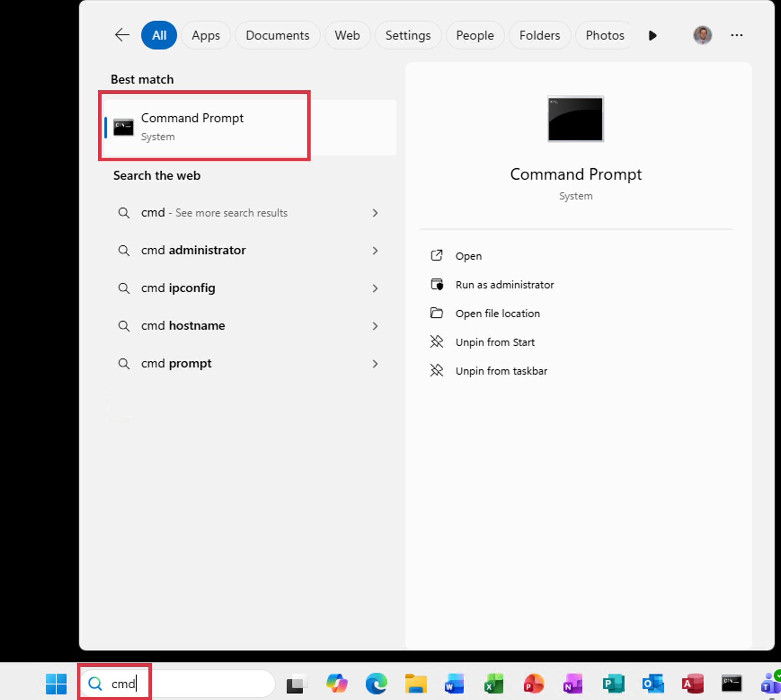The width and height of the screenshot is (781, 700).
Task: Select the Settings search category
Action: pos(408,35)
